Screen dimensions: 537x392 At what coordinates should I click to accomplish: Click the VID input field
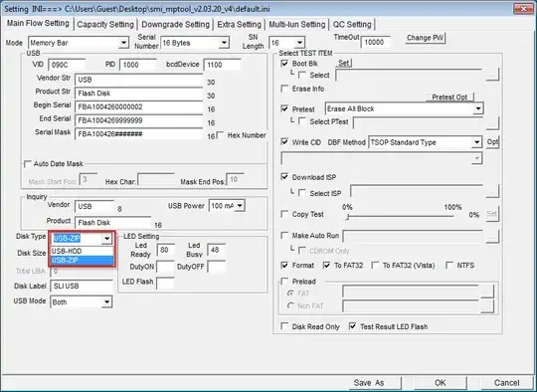click(68, 65)
